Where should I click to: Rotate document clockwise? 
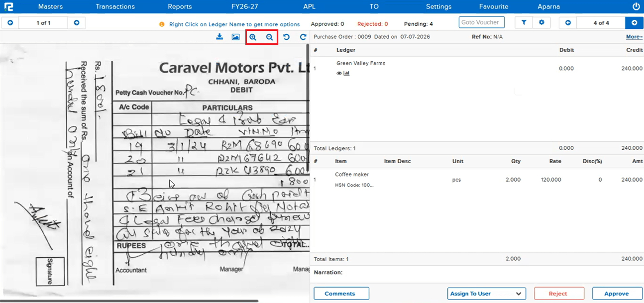(303, 37)
